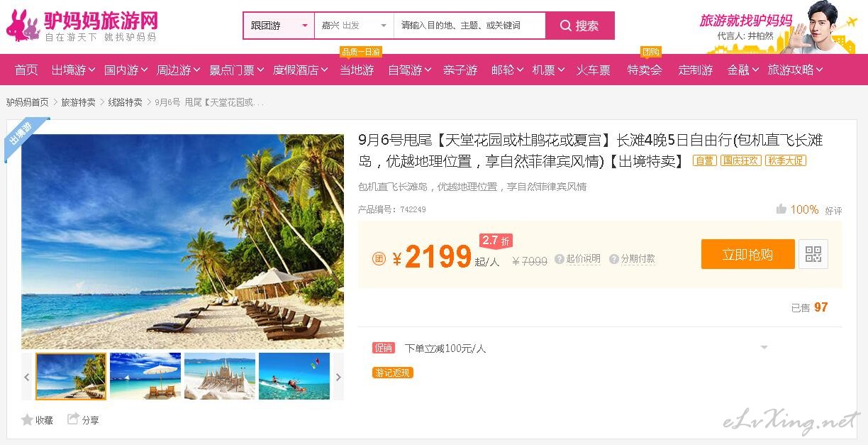Click the 驴妈妈旅游网 rabbit logo
The height and width of the screenshot is (445, 868).
(x=23, y=26)
